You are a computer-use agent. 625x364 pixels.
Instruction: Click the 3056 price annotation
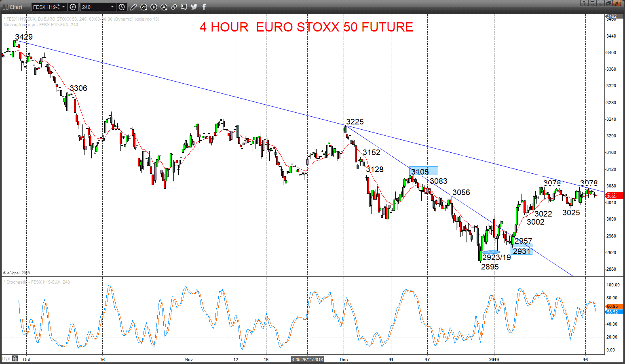(x=461, y=192)
